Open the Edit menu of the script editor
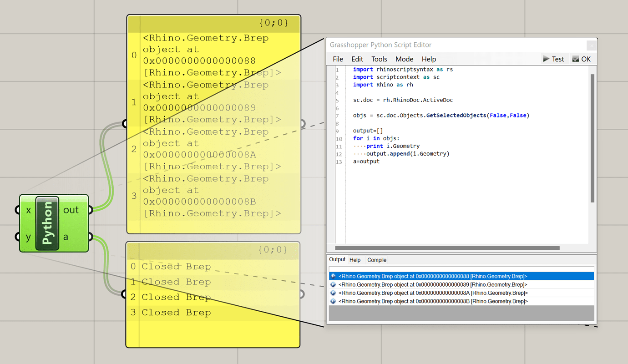Screen dimensions: 628x364 357,59
